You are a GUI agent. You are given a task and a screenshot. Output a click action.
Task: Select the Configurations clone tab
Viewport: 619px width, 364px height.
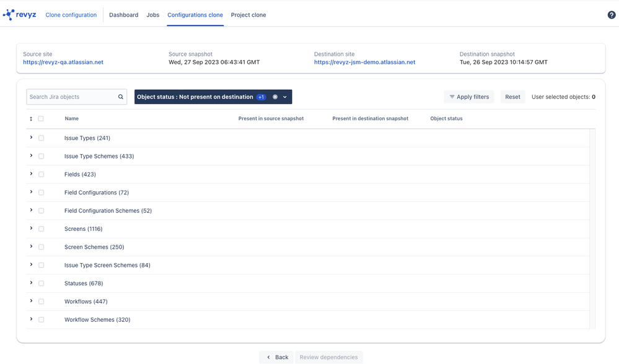195,15
